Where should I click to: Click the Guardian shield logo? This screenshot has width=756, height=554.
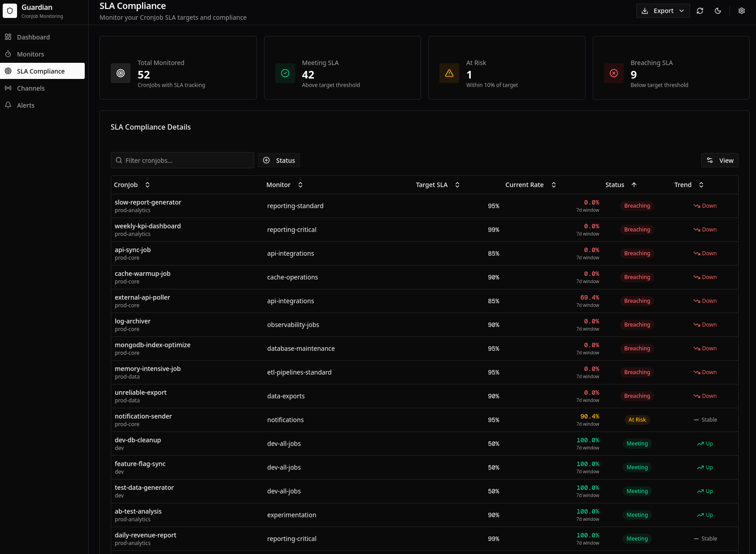pyautogui.click(x=10, y=11)
